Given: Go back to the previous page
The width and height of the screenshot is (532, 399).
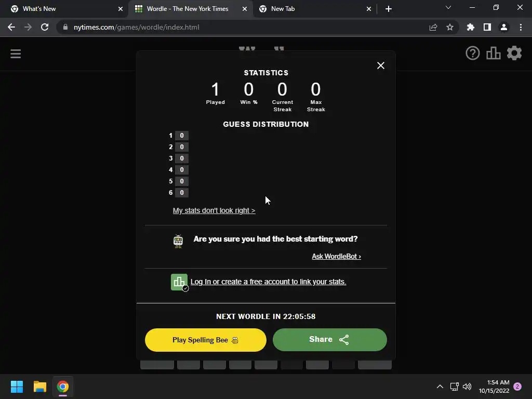Looking at the screenshot, I should click(x=11, y=27).
